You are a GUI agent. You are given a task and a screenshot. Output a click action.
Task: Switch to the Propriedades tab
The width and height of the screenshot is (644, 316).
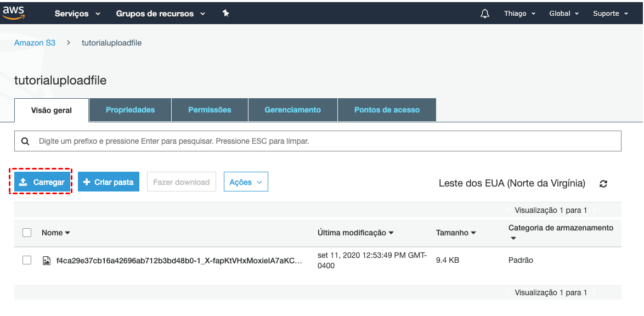point(130,110)
